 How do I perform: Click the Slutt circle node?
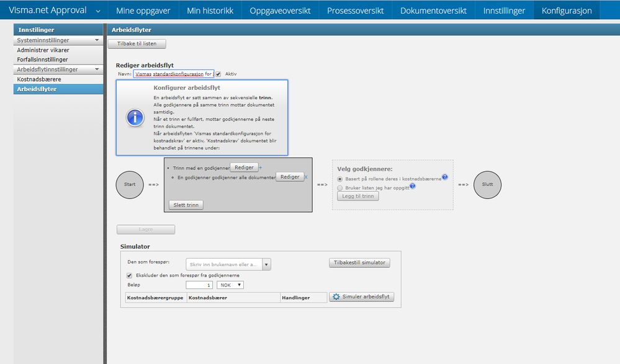pyautogui.click(x=488, y=185)
